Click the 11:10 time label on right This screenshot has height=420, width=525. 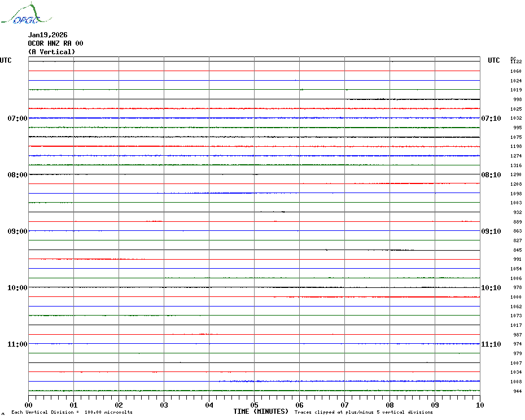click(491, 344)
